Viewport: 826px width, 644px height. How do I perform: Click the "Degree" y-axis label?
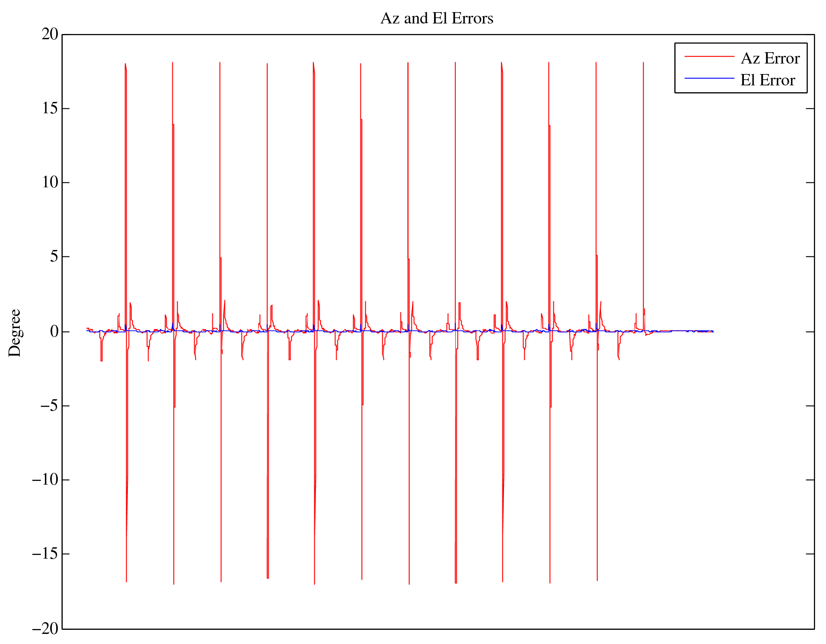click(x=15, y=333)
